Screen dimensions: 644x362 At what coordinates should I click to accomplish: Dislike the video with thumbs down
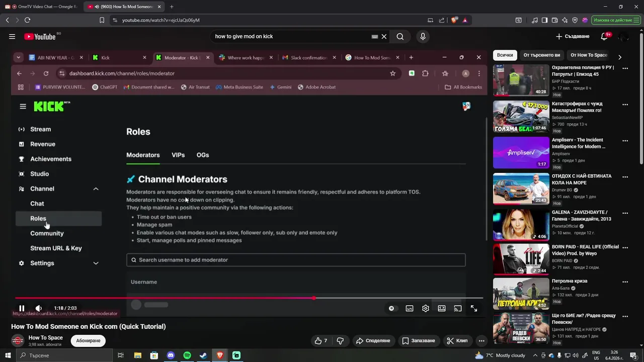coord(340,340)
